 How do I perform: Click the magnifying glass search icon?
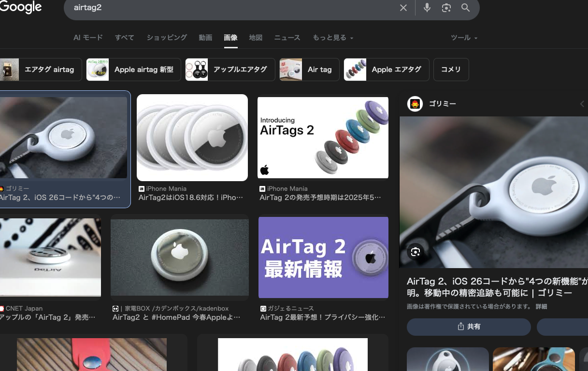(465, 8)
